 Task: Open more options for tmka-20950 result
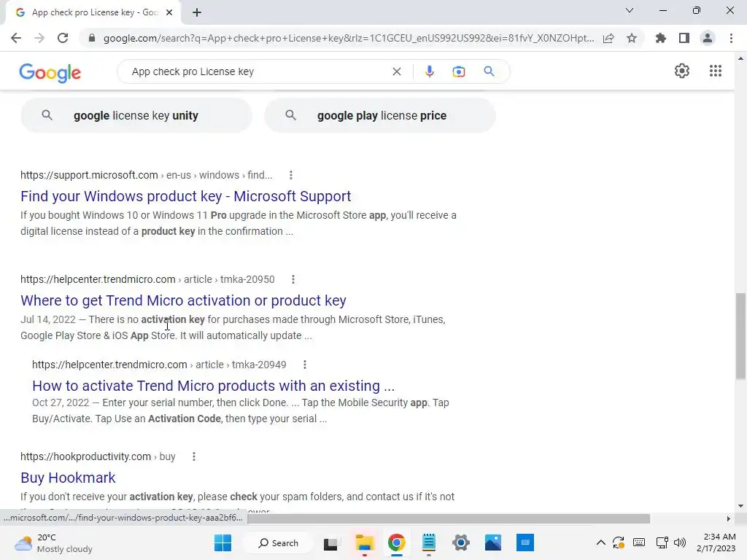(293, 279)
